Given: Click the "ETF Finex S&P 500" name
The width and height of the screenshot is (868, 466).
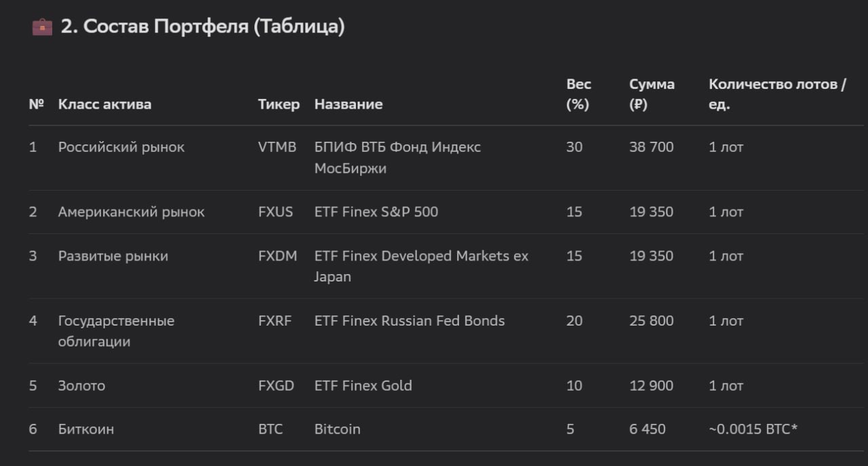Looking at the screenshot, I should [x=376, y=212].
